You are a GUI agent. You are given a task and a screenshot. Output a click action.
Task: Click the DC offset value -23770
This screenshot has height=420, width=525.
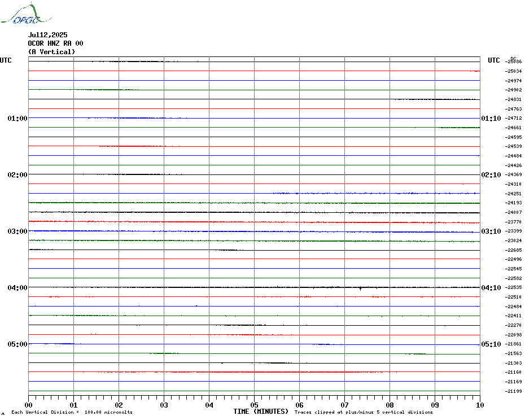513,222
